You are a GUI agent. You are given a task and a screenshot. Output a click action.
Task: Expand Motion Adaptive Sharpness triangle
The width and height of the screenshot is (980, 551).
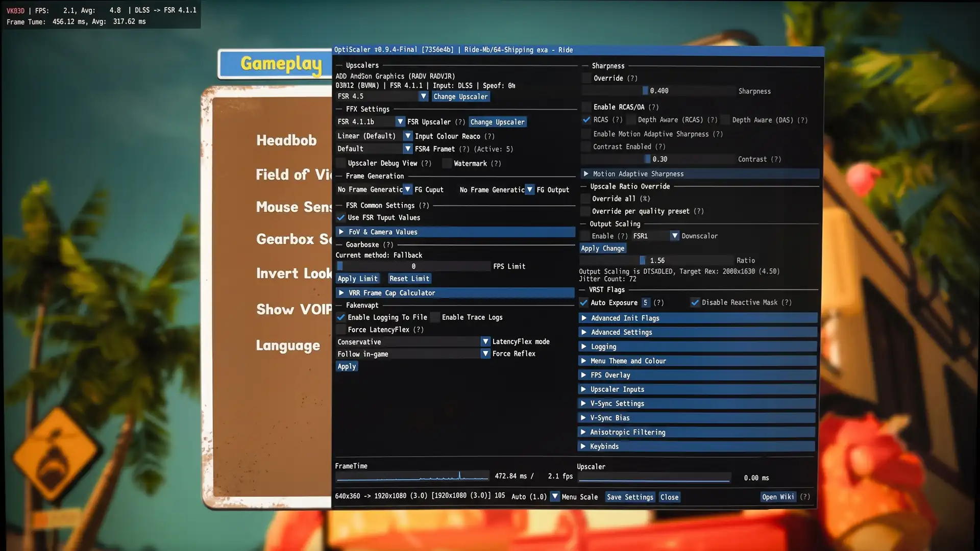(x=586, y=174)
